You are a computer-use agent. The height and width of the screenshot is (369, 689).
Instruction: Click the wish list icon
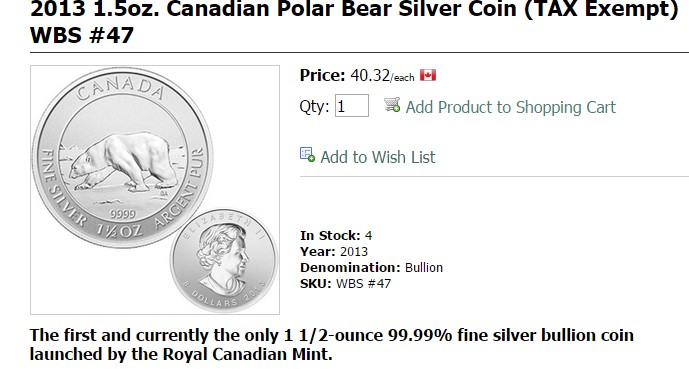click(x=307, y=155)
